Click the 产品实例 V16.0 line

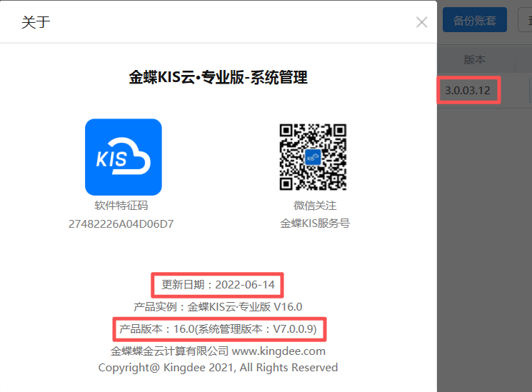point(219,307)
